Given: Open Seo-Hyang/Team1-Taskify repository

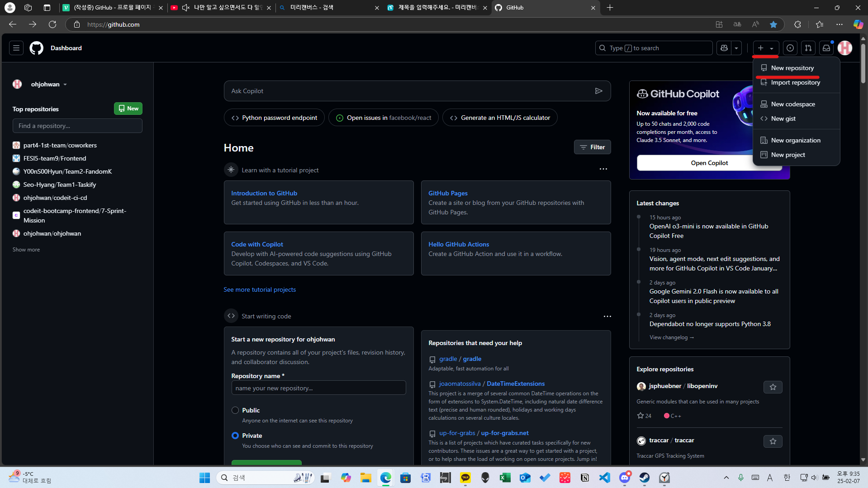Looking at the screenshot, I should (x=60, y=185).
